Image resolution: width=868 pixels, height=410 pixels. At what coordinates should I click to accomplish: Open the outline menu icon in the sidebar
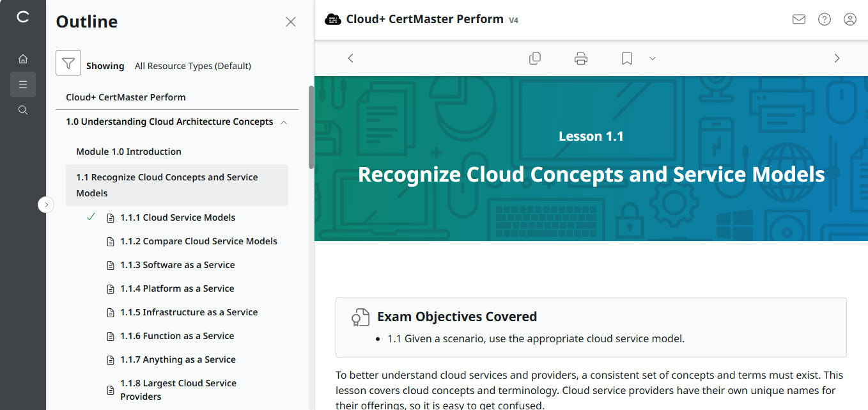pyautogui.click(x=23, y=84)
